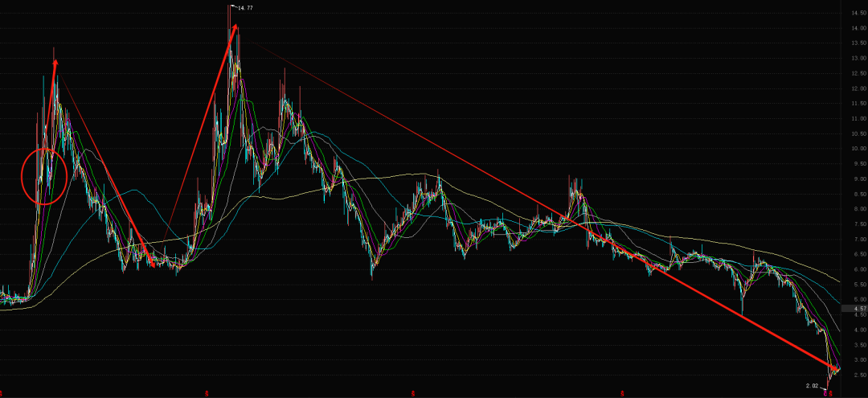Click the arrowhead of the long descending red arrow

click(x=836, y=368)
